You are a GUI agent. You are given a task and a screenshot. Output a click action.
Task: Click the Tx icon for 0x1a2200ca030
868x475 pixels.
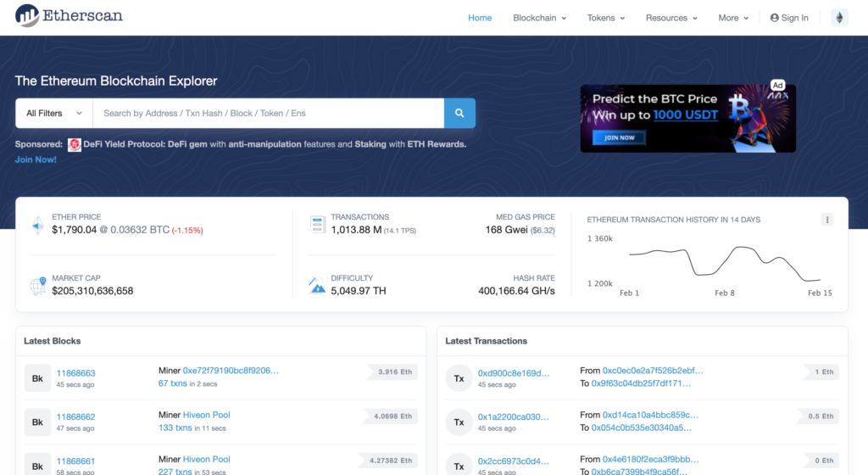459,422
